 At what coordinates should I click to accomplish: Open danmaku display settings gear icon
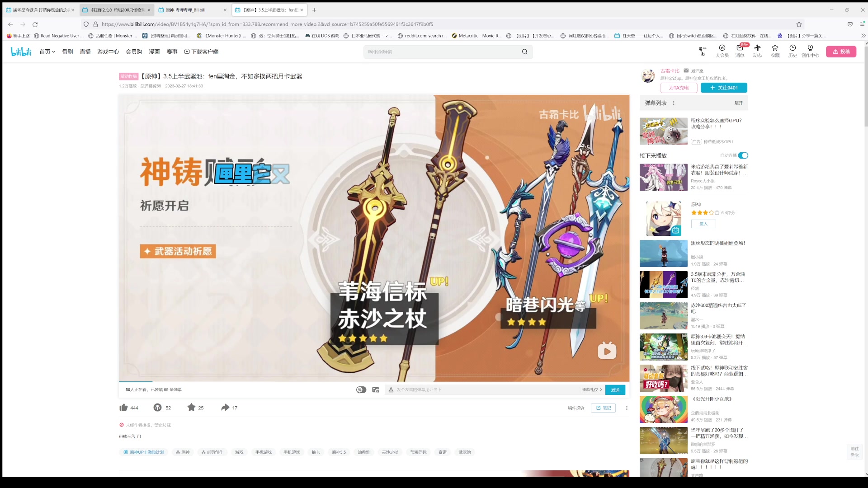(x=376, y=389)
